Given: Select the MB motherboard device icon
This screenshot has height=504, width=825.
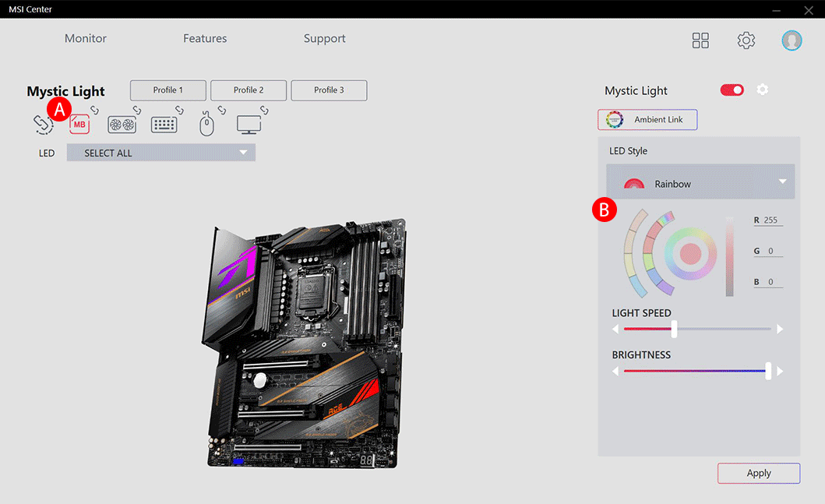Looking at the screenshot, I should [x=79, y=123].
